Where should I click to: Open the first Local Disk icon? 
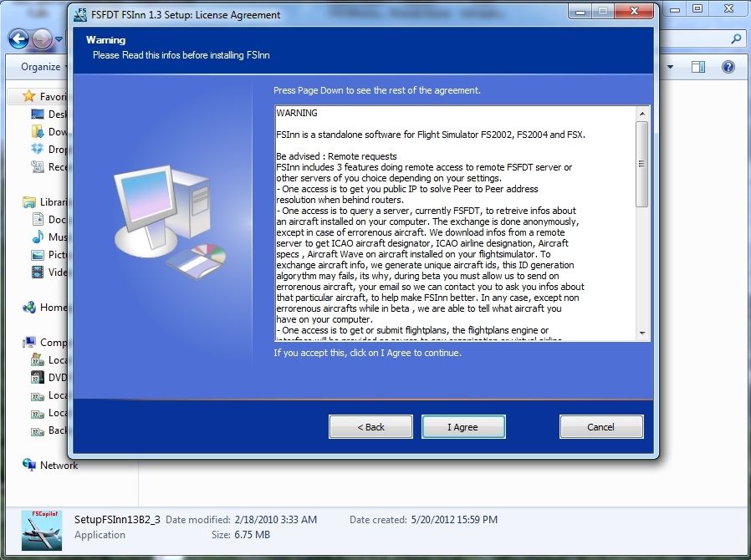38,359
